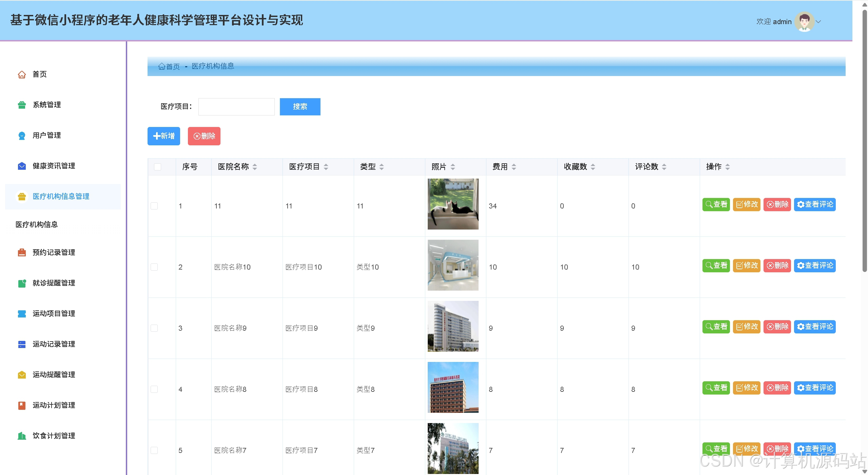Screen dimensions: 868x475
Task: Expand 用户管理 sidebar menu
Action: click(63, 135)
